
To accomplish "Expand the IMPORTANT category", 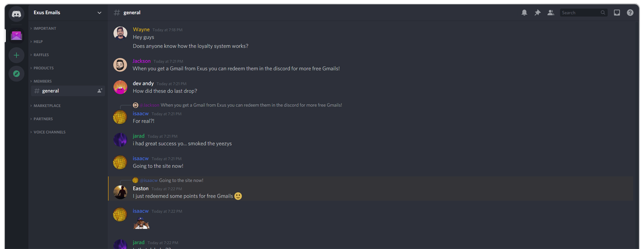I will tap(45, 28).
